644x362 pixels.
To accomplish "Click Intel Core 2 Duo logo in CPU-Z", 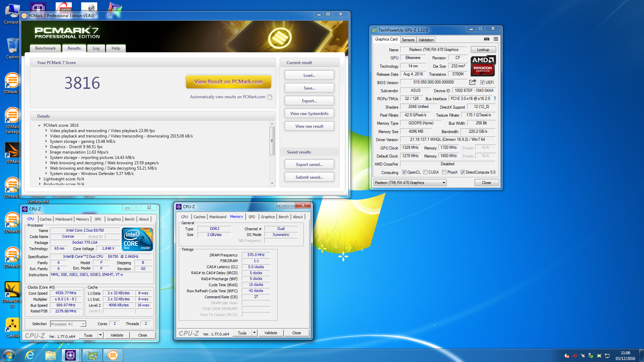I will click(138, 239).
